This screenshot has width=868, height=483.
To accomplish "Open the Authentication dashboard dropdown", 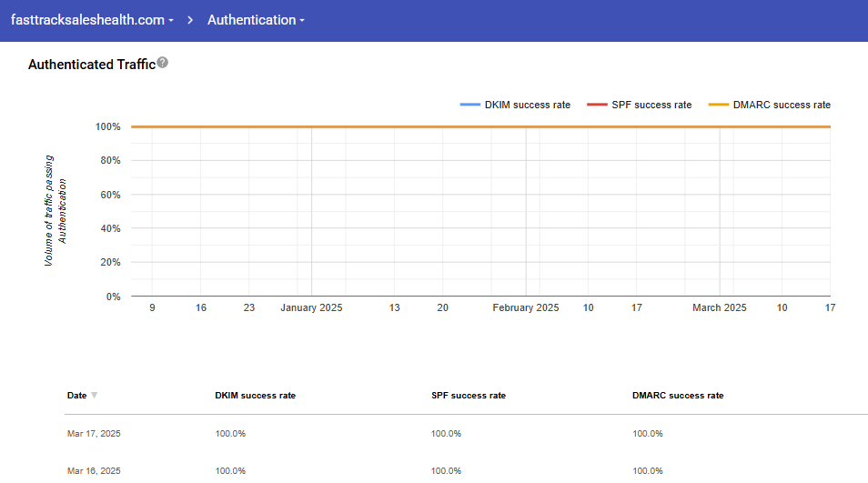I will click(x=256, y=20).
